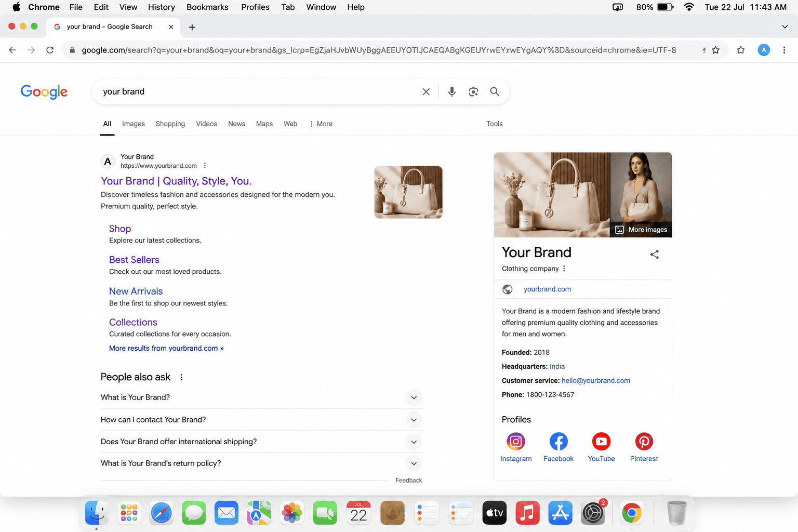Open the Instagram profile icon
The image size is (798, 532).
coord(516,442)
